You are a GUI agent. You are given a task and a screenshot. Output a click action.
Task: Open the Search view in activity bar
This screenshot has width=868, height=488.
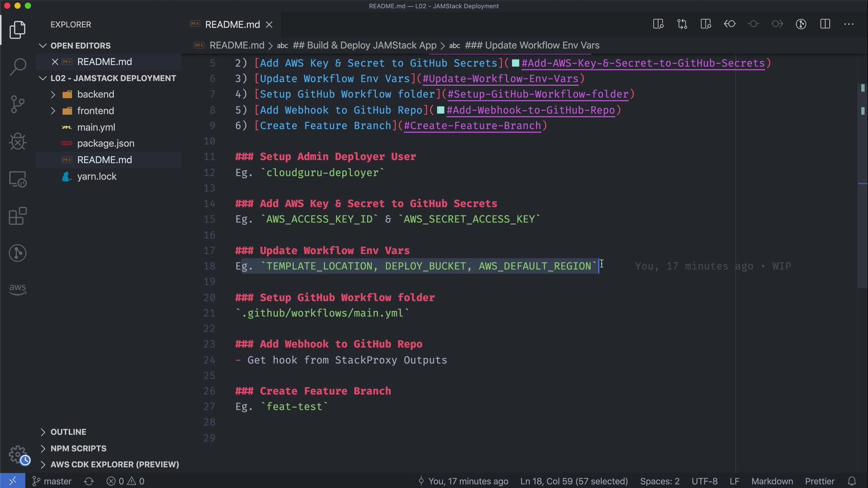click(x=18, y=67)
